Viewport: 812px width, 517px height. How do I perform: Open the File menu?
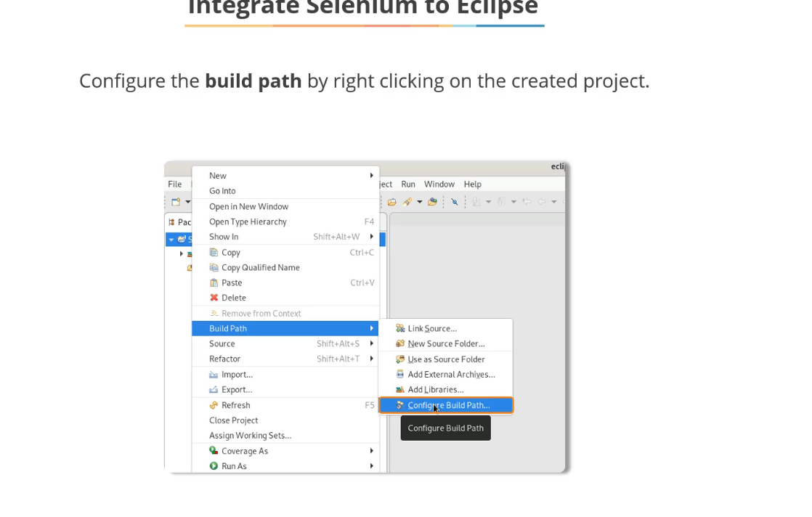click(174, 184)
